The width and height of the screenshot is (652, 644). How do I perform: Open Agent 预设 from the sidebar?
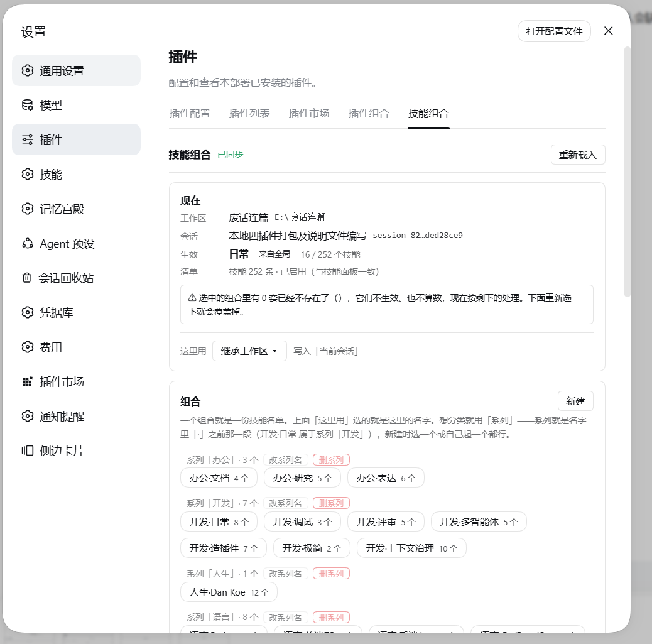76,243
